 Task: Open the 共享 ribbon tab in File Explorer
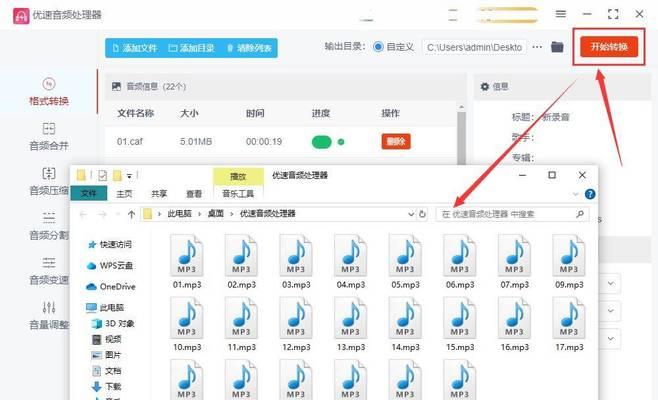pos(159,193)
